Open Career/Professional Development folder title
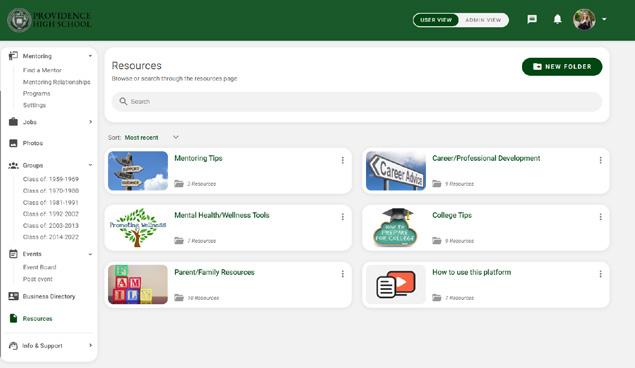The image size is (635, 368). [486, 158]
